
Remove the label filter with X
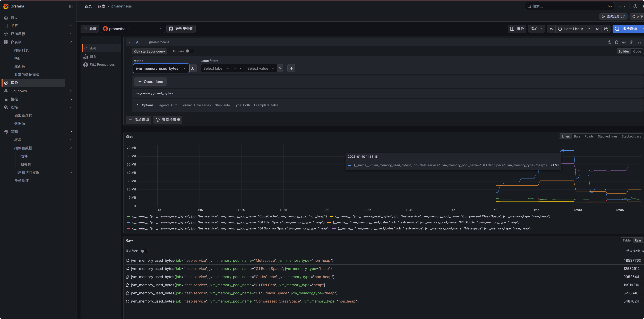click(280, 68)
